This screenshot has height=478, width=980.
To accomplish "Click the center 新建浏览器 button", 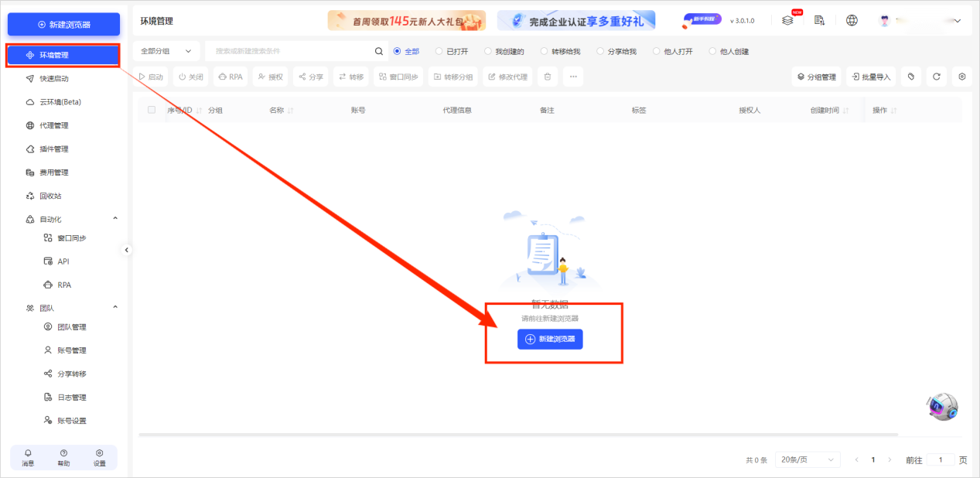I will click(x=550, y=340).
